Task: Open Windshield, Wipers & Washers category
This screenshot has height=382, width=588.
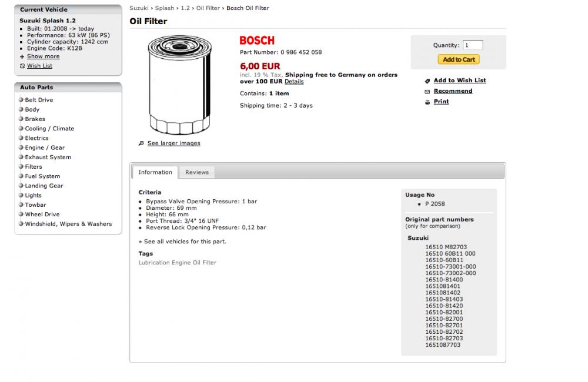Action: [68, 224]
